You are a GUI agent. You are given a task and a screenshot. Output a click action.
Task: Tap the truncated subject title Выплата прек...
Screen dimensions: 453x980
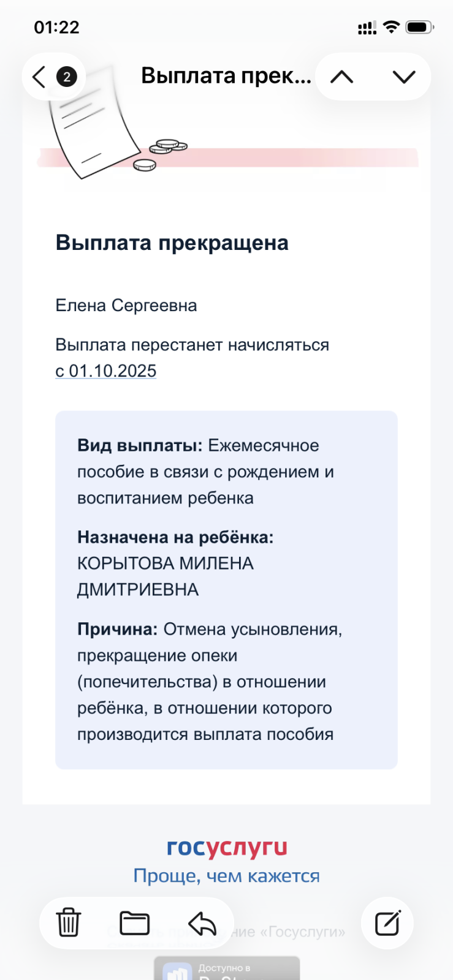pos(226,76)
